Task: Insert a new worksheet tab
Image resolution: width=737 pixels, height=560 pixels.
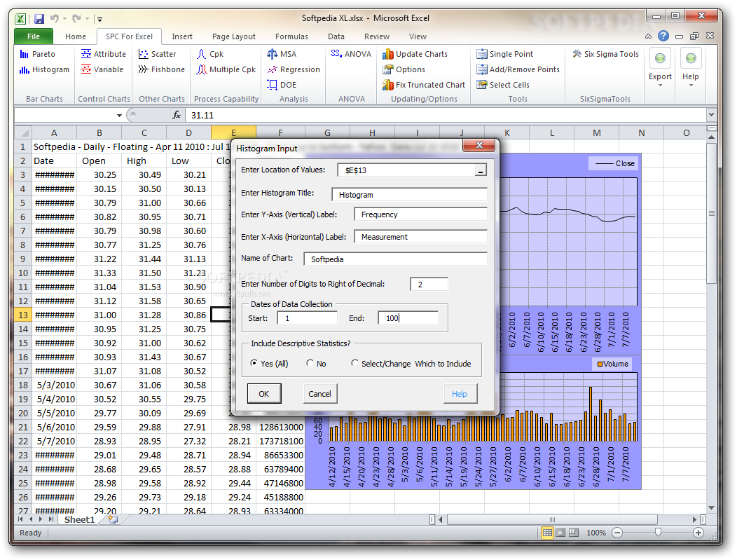Action: coord(113,519)
